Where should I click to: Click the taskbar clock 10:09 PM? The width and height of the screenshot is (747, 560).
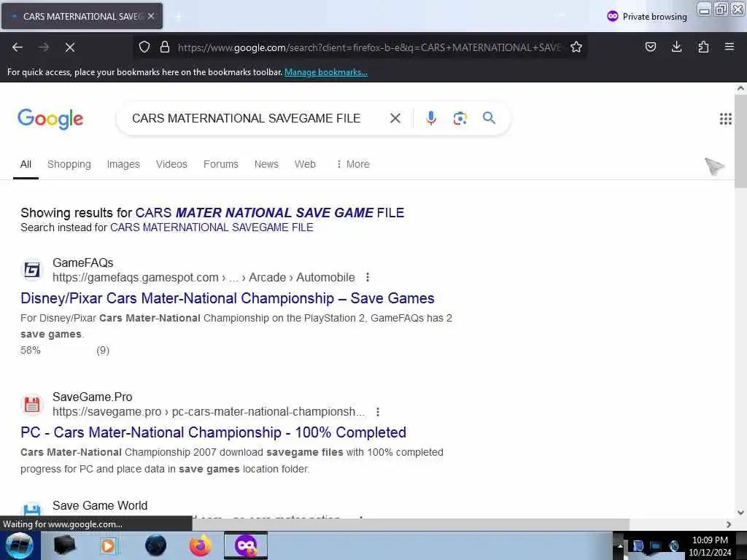coord(710,540)
